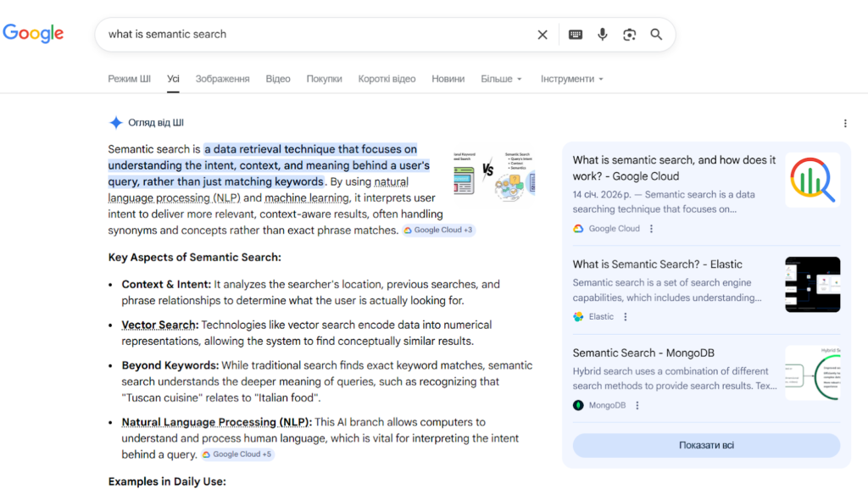The width and height of the screenshot is (868, 495).
Task: Click the Google Lens camera icon
Action: (x=629, y=34)
